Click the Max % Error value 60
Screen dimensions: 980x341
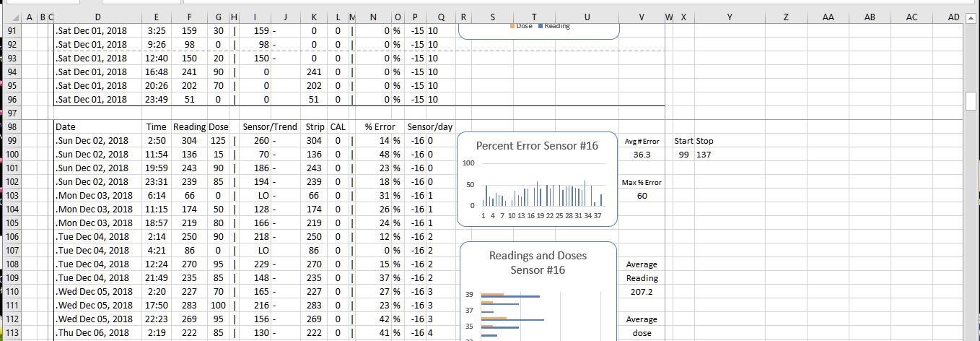click(x=642, y=196)
